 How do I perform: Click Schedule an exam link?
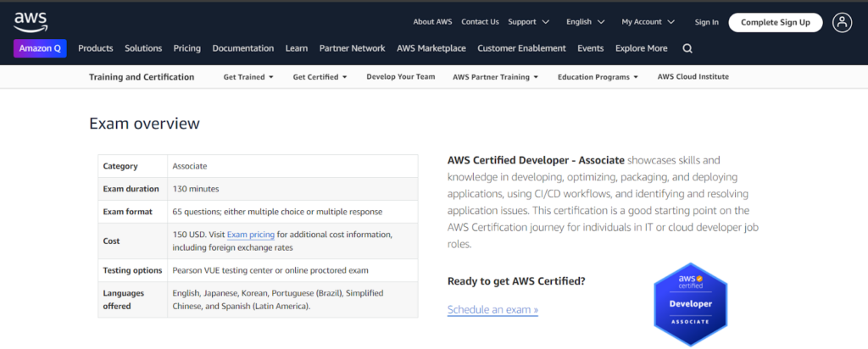492,310
